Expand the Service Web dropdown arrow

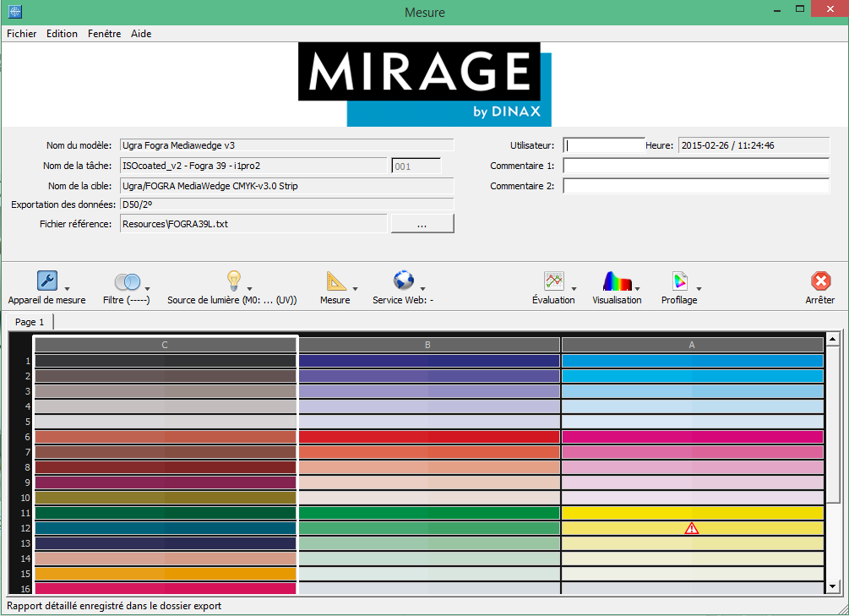point(423,289)
